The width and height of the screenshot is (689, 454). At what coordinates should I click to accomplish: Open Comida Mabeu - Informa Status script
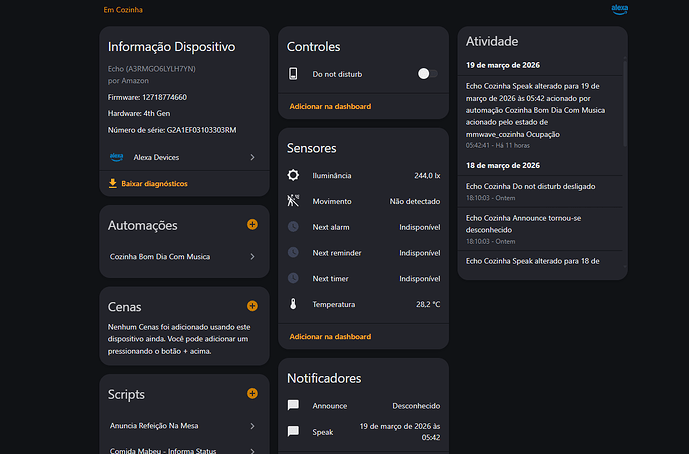pos(185,449)
